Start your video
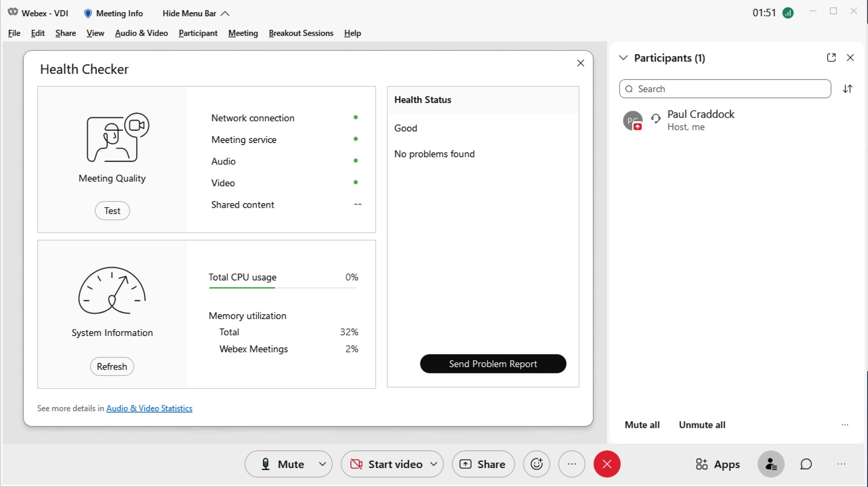868x487 pixels. tap(387, 464)
